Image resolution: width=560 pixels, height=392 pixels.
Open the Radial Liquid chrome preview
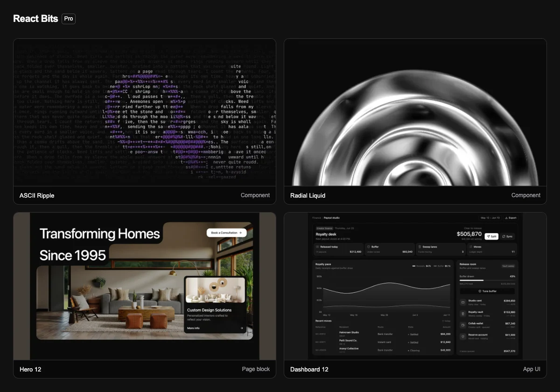point(415,112)
